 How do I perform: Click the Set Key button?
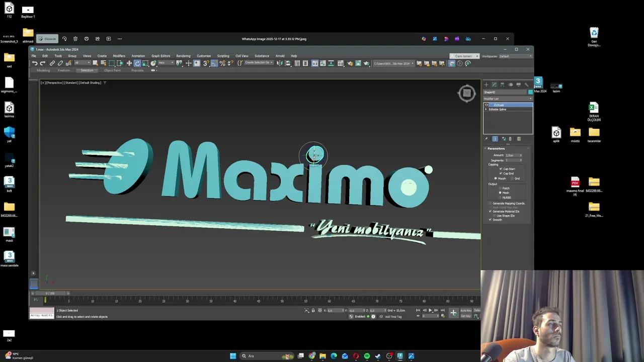tap(465, 316)
